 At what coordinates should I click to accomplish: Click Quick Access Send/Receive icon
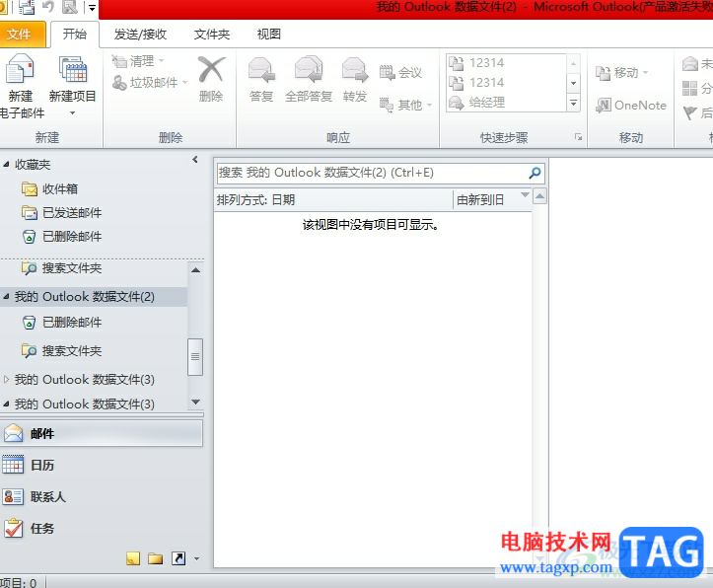[28, 7]
